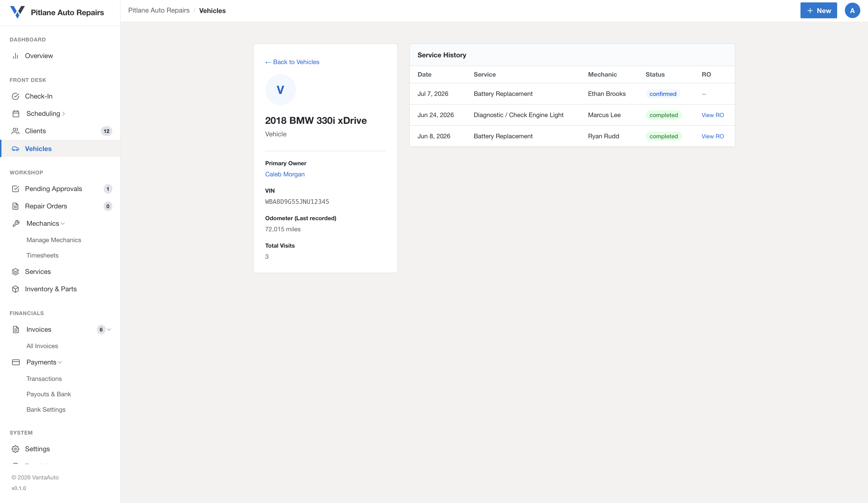Click the confirmed status badge
Screen dimensions: 868x503
click(663, 94)
